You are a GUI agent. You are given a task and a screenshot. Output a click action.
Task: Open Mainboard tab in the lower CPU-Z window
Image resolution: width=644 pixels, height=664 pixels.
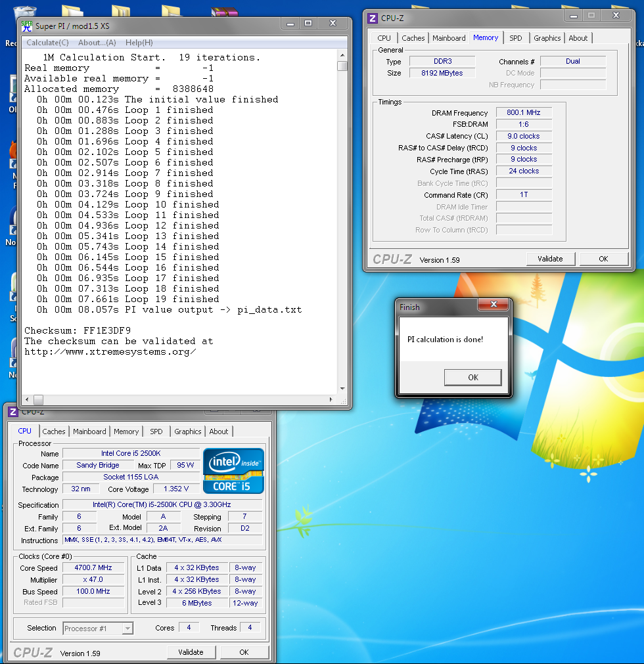point(89,432)
